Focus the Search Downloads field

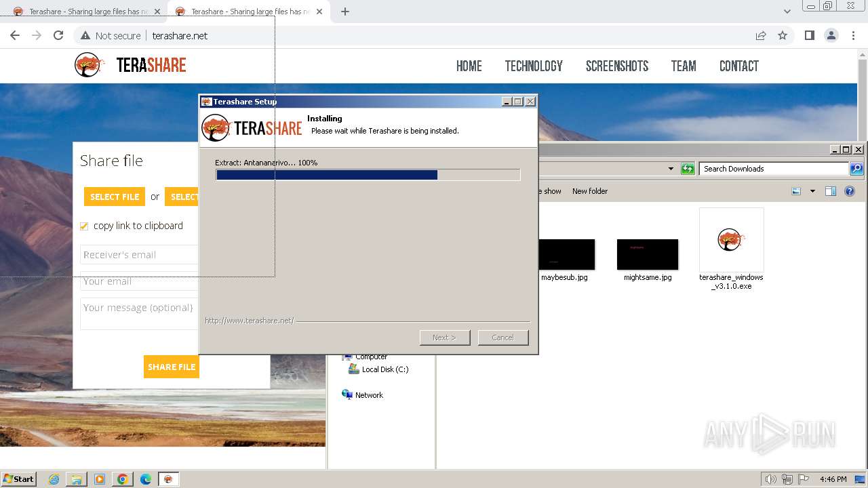(x=774, y=169)
